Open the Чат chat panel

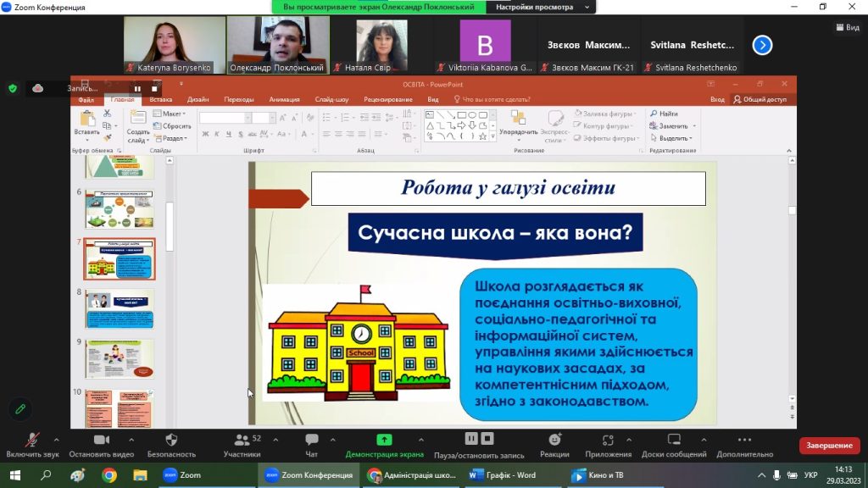point(311,440)
